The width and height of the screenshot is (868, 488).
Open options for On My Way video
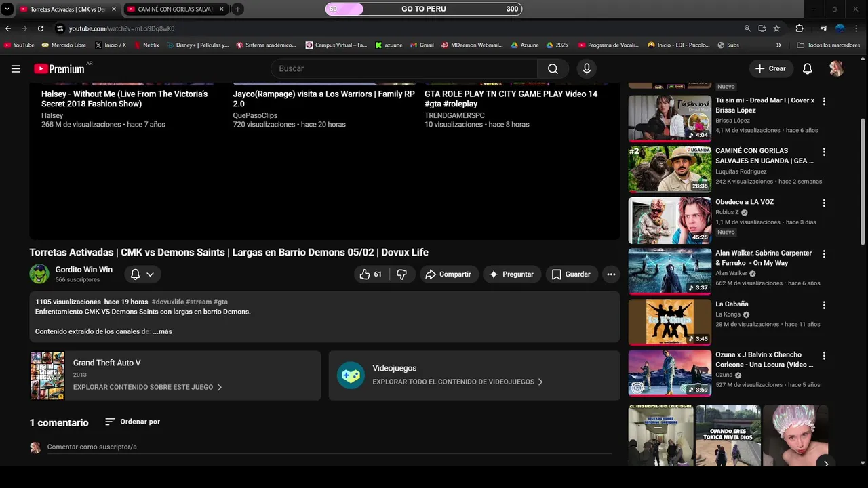tap(824, 253)
